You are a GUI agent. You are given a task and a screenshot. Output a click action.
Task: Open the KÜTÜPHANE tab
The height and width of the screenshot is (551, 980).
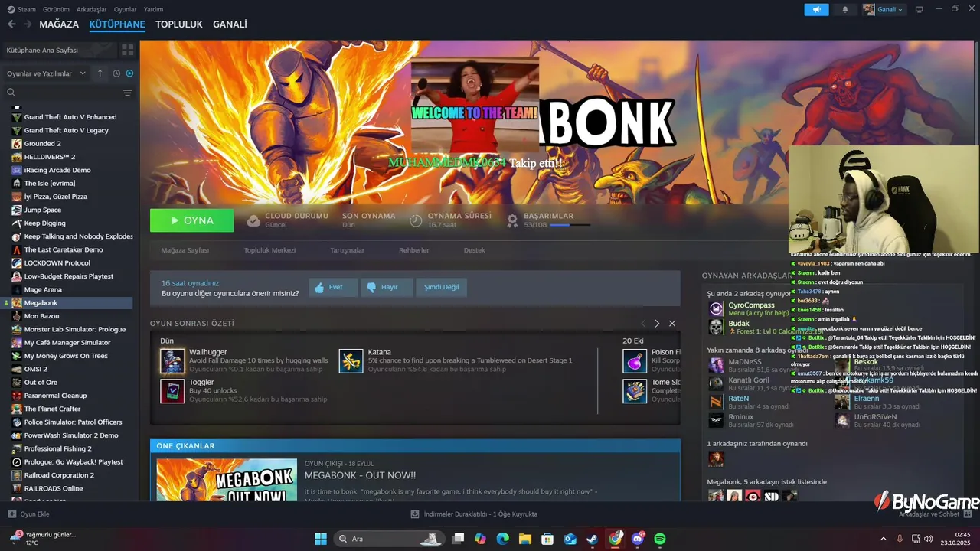pyautogui.click(x=117, y=24)
